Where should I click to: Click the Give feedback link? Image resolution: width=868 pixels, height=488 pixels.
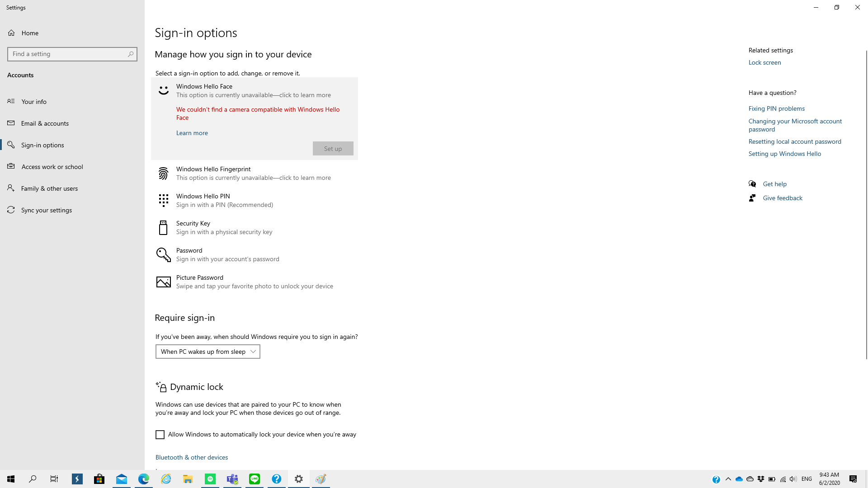(x=783, y=198)
